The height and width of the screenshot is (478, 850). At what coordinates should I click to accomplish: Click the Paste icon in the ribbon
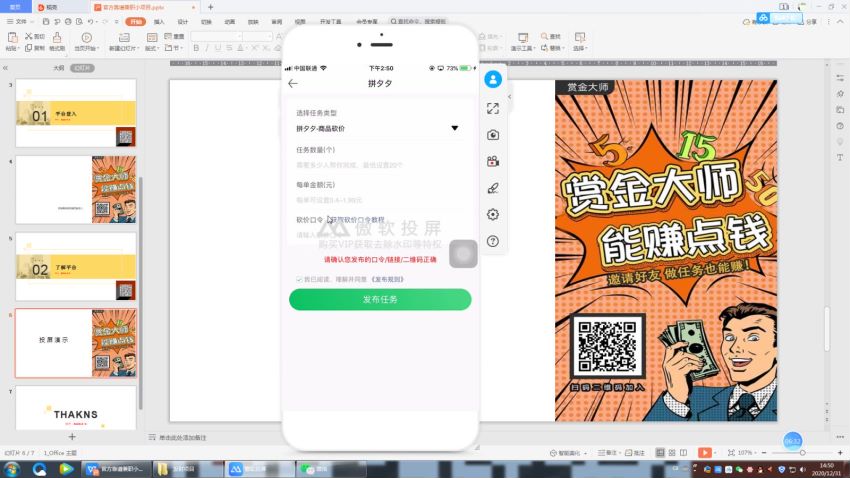[12, 37]
